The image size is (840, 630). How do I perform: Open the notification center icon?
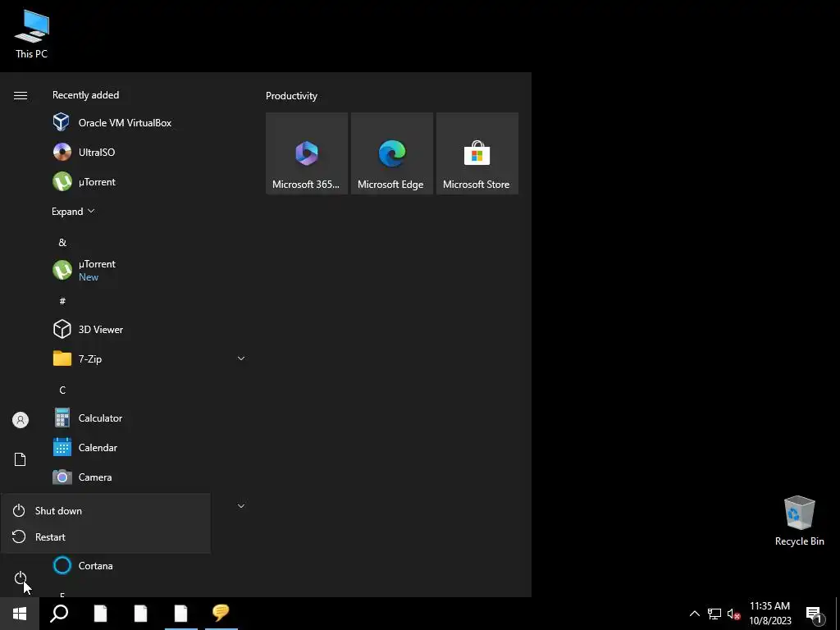coord(815,614)
